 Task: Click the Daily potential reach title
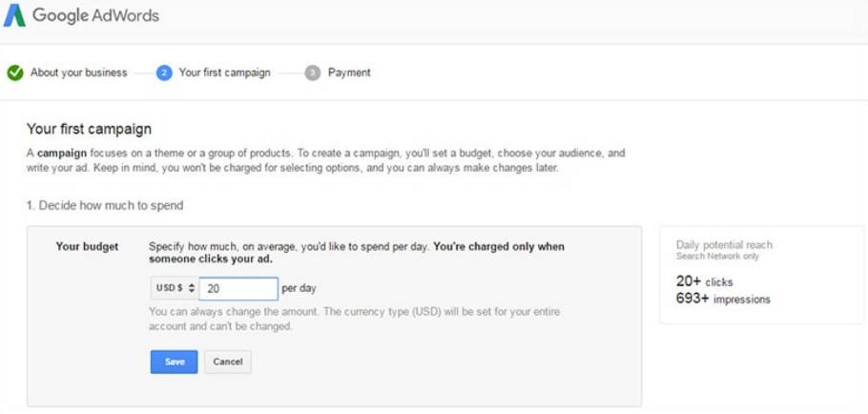[x=724, y=245]
